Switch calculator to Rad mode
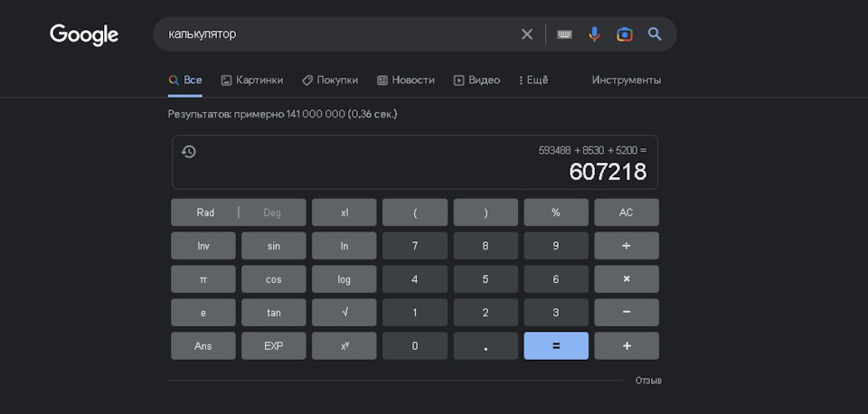868x414 pixels. (x=205, y=212)
